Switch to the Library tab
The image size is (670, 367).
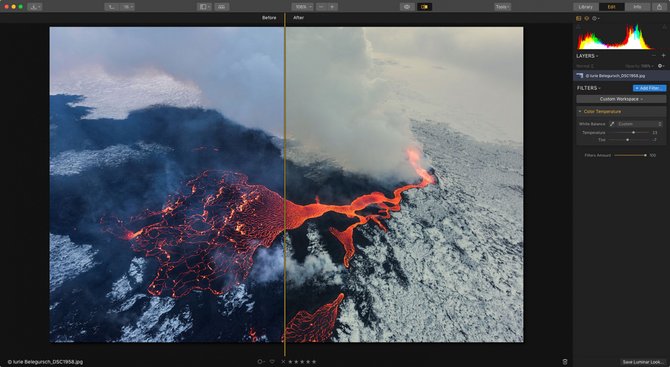(x=586, y=7)
